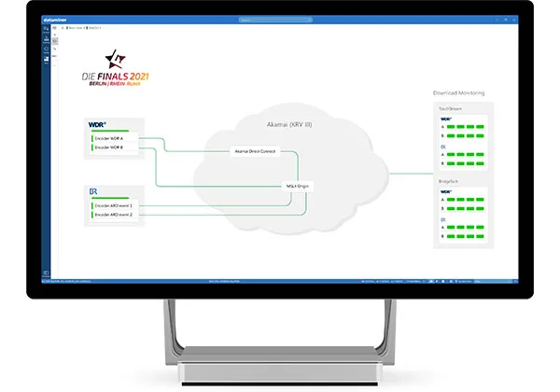Viewport: 560px width, 392px height.
Task: Click the Download Monitoring heading
Action: [458, 92]
